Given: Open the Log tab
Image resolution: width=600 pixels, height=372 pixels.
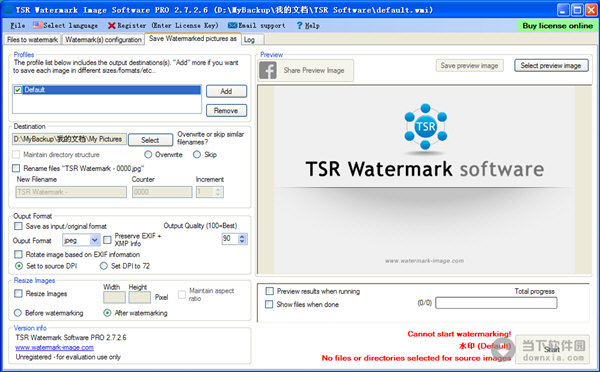Looking at the screenshot, I should [252, 39].
